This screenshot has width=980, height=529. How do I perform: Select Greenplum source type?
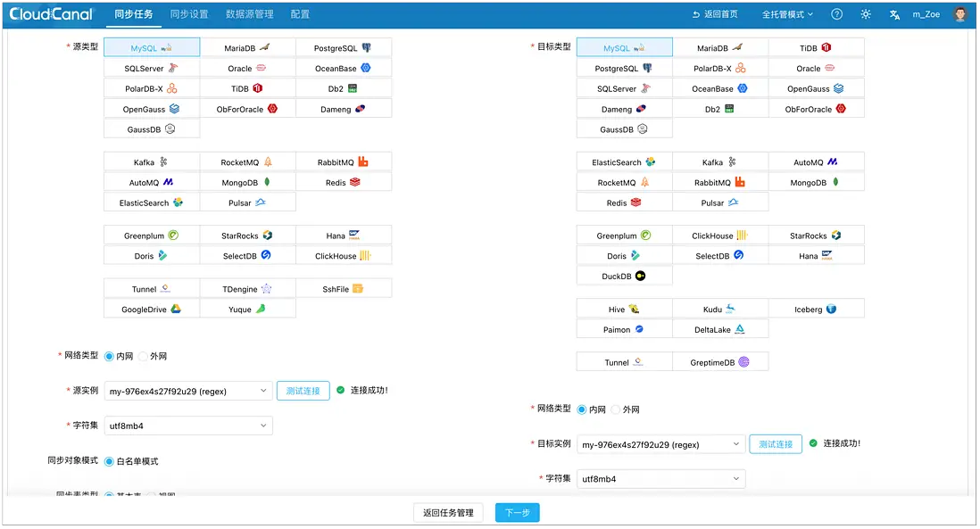click(x=152, y=236)
